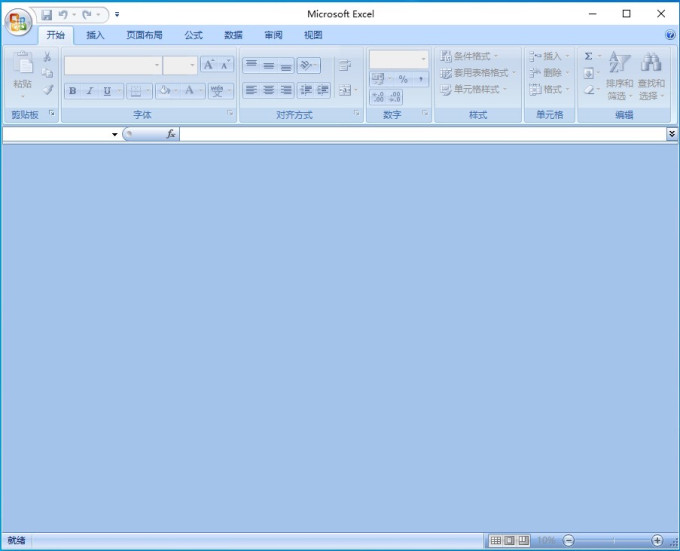Switch to the 公式 ribbon tab
Screen dimensions: 680x551
coord(193,35)
